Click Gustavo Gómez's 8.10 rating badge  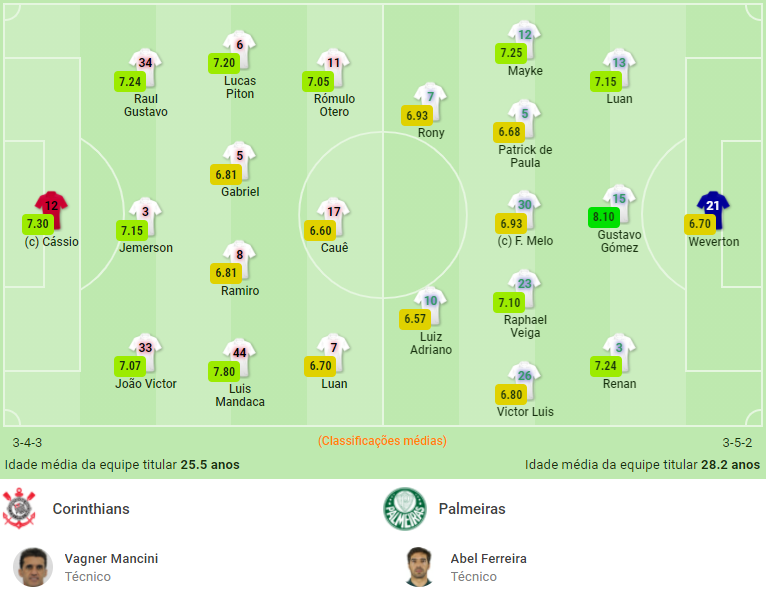pyautogui.click(x=604, y=217)
